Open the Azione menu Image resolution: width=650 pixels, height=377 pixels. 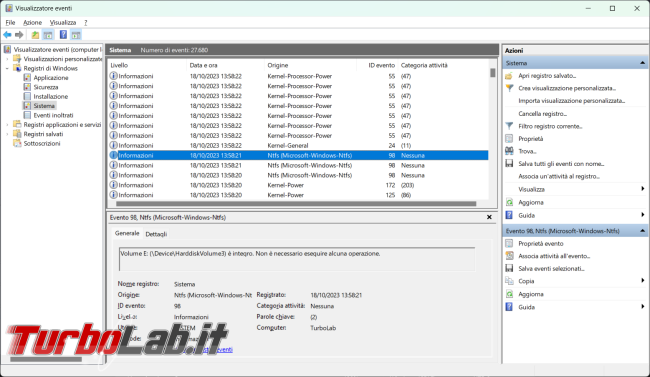[x=32, y=22]
